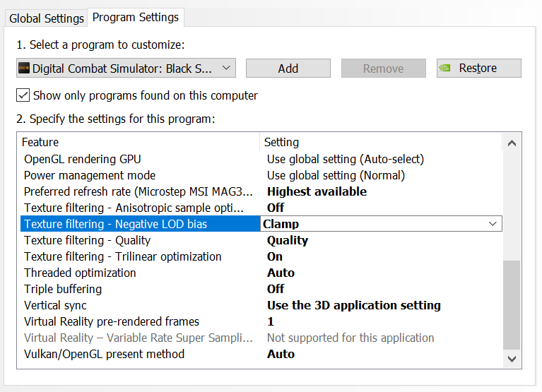Uncheck Show only programs found on this computer
542x392 pixels.
23,95
